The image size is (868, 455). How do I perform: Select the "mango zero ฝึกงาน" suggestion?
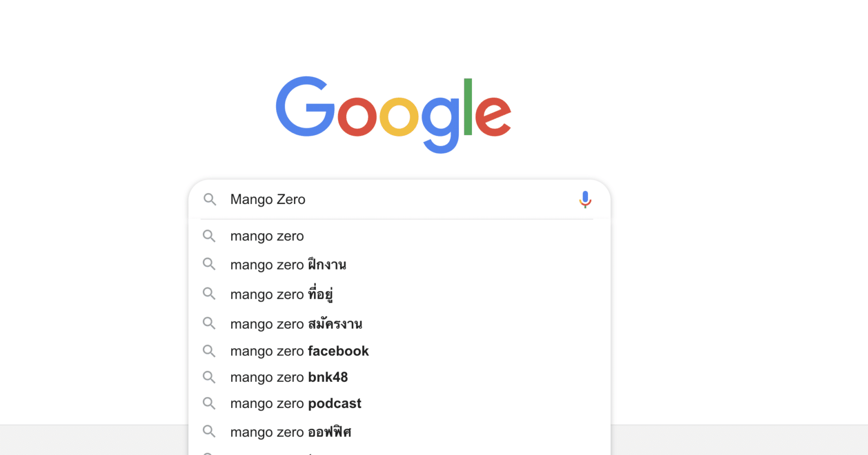point(288,265)
